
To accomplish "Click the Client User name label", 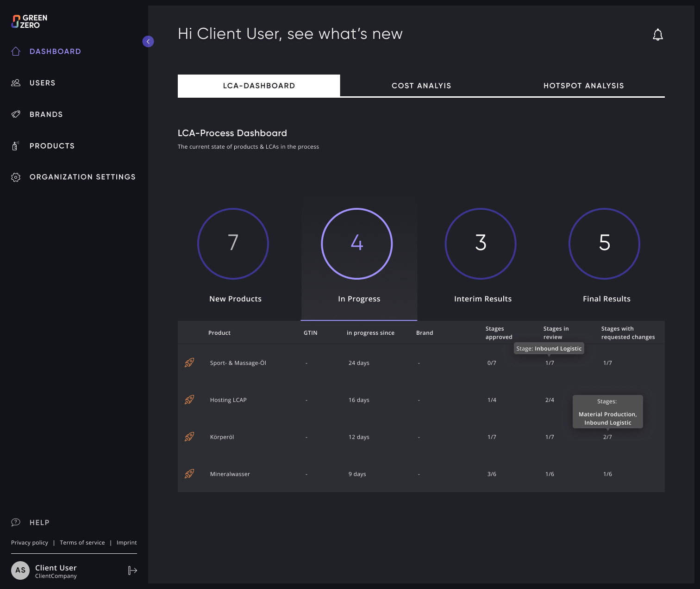I will pos(56,568).
